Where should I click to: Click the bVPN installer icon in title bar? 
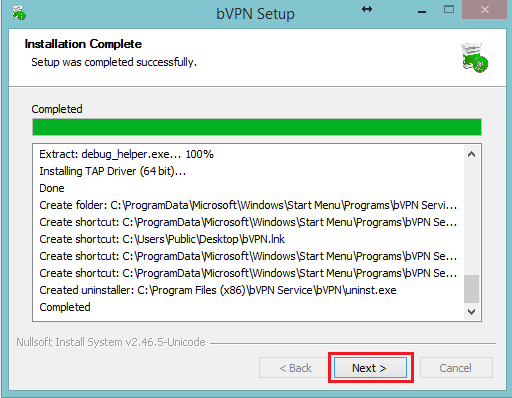pyautogui.click(x=19, y=13)
